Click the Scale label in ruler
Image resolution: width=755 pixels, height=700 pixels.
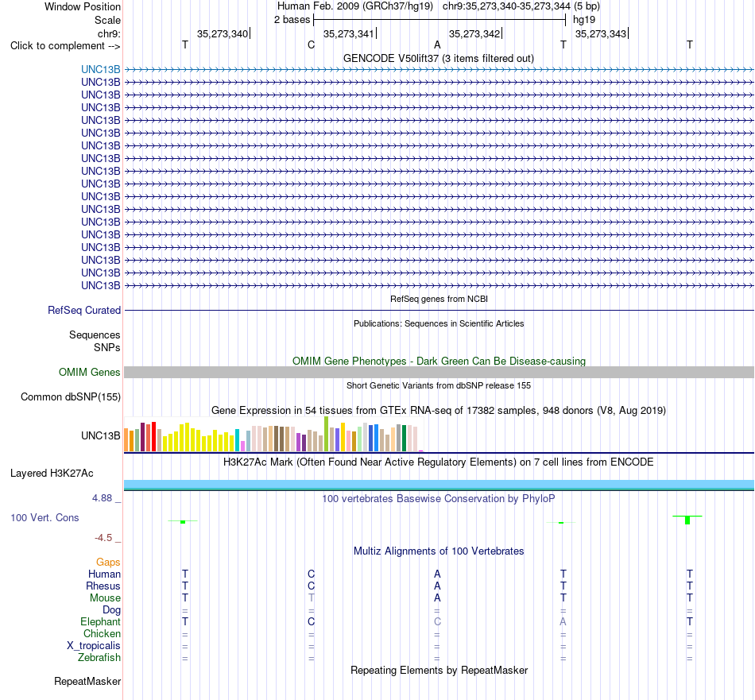[x=107, y=20]
